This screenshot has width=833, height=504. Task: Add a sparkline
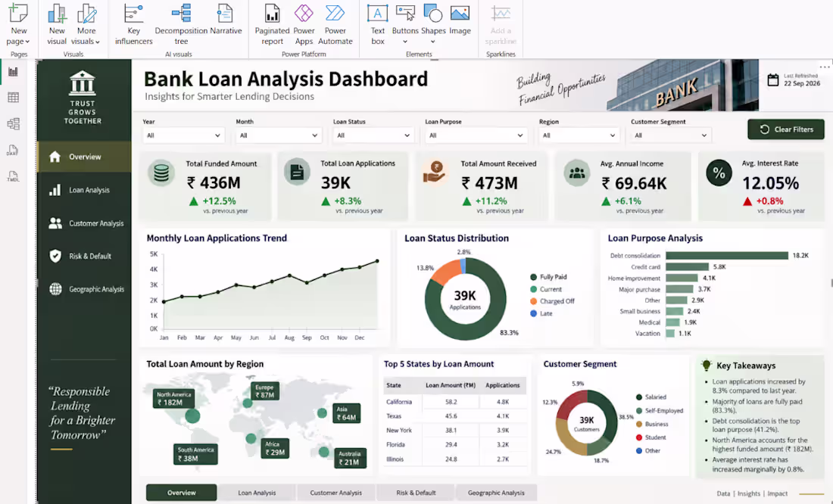click(x=501, y=24)
